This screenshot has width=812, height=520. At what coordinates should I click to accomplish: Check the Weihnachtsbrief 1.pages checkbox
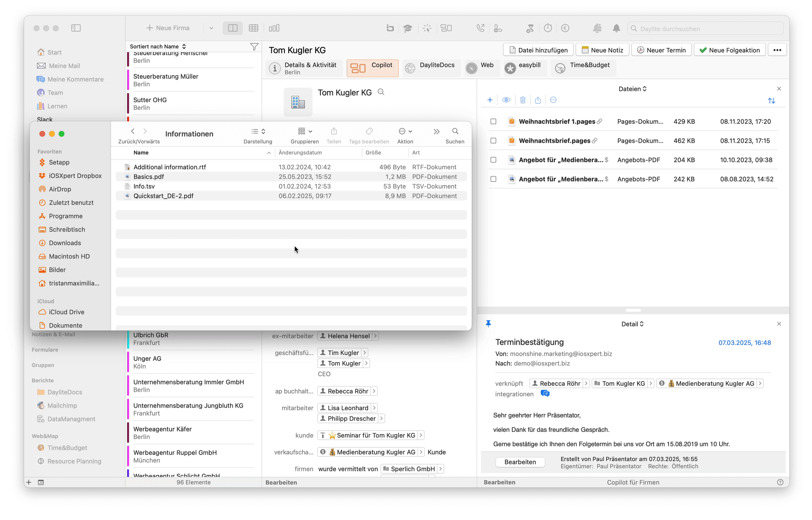(x=493, y=121)
